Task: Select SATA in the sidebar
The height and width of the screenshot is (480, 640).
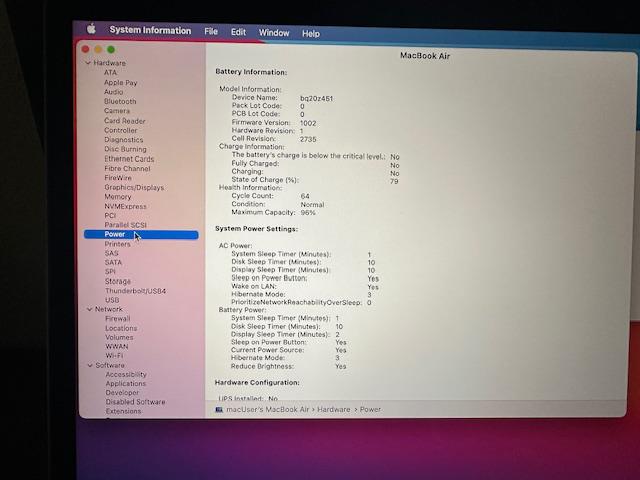Action: tap(113, 262)
